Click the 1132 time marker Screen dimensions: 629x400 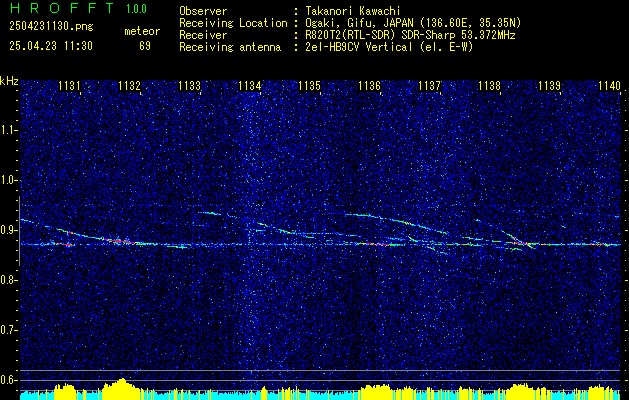tap(130, 86)
